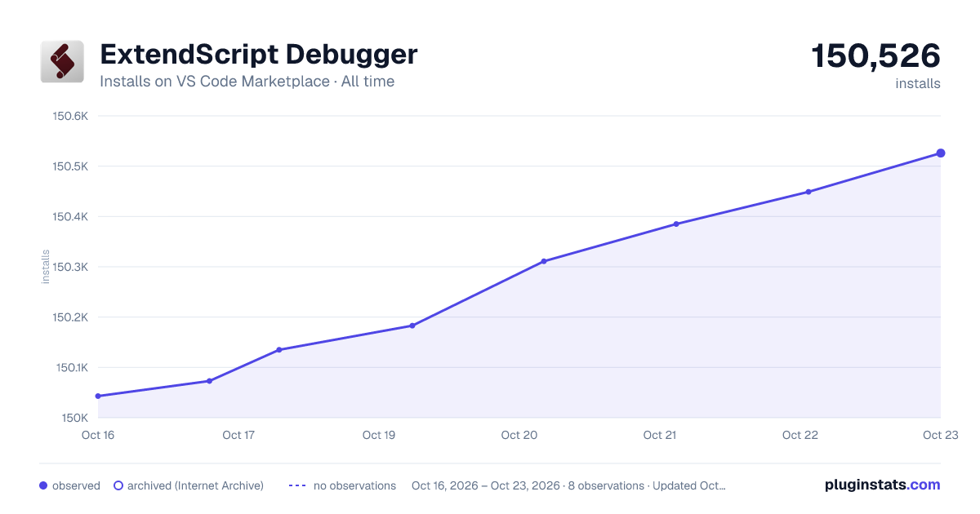The width and height of the screenshot is (980, 514).
Task: Click the date range and observations footer text
Action: pyautogui.click(x=568, y=485)
